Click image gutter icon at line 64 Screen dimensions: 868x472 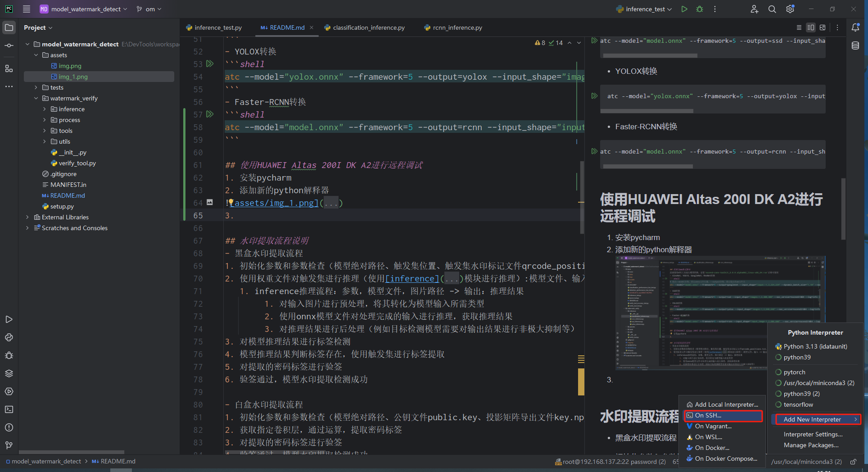click(210, 202)
